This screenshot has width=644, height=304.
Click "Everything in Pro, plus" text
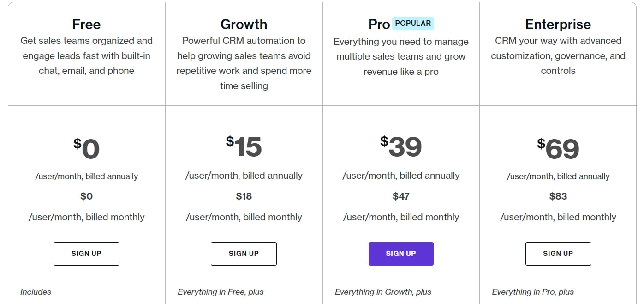pyautogui.click(x=533, y=292)
